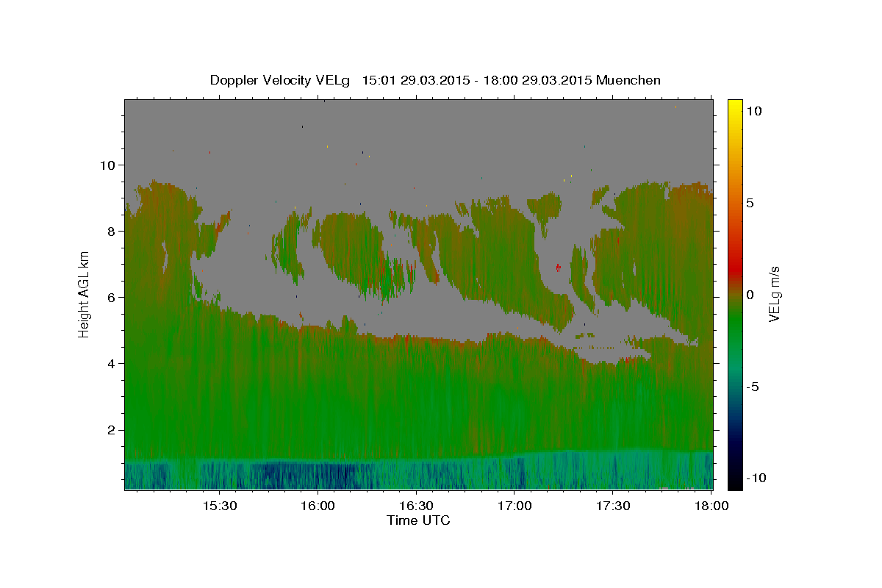This screenshot has width=882, height=588.
Task: Click the height tick label 4
Action: (x=113, y=363)
